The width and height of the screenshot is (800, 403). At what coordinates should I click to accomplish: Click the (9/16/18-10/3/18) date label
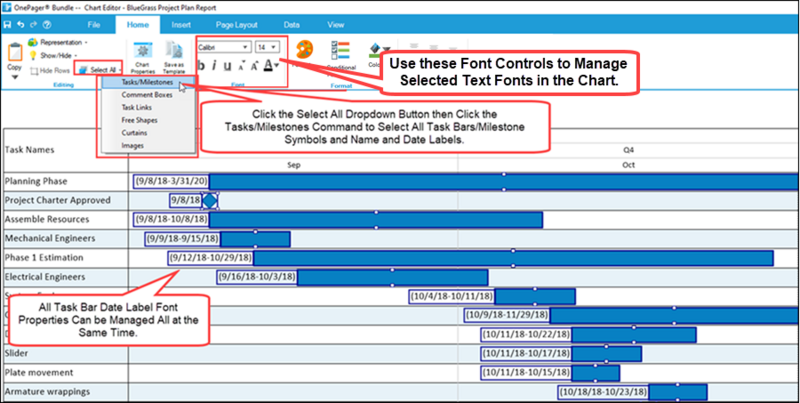click(x=257, y=277)
